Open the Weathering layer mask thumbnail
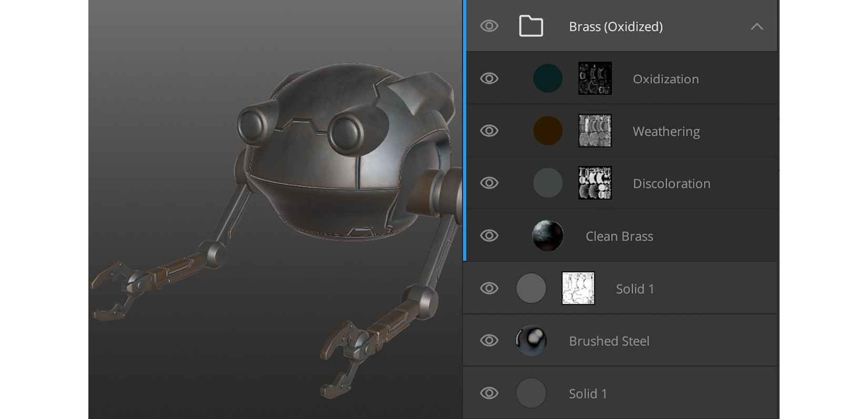The width and height of the screenshot is (868, 419). click(595, 131)
